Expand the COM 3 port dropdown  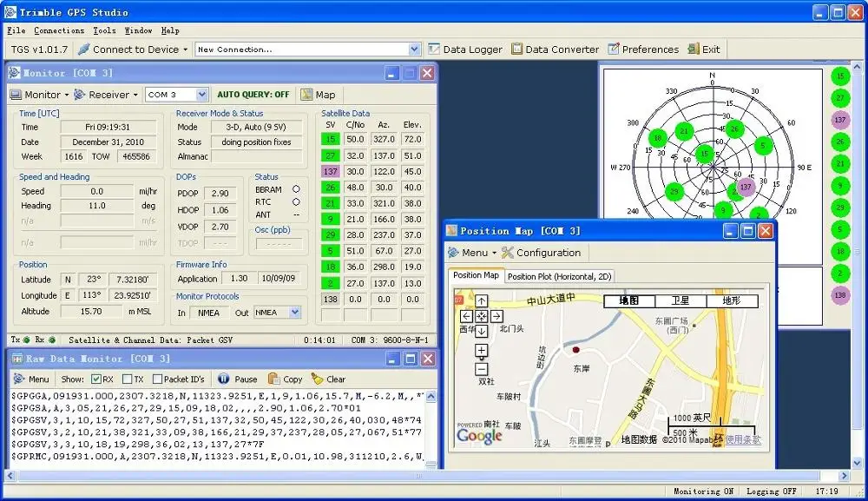coord(201,95)
